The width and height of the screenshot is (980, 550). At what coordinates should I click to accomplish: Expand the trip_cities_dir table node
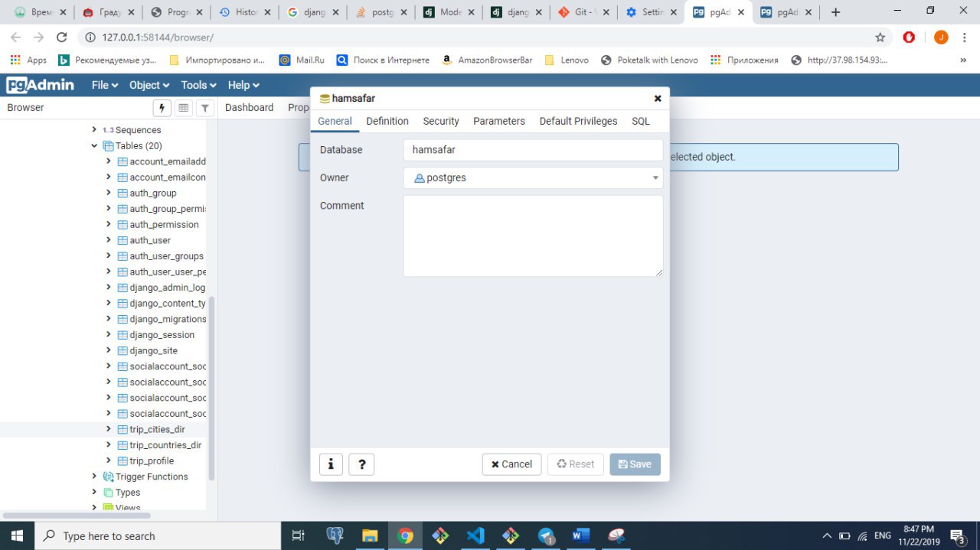point(109,429)
